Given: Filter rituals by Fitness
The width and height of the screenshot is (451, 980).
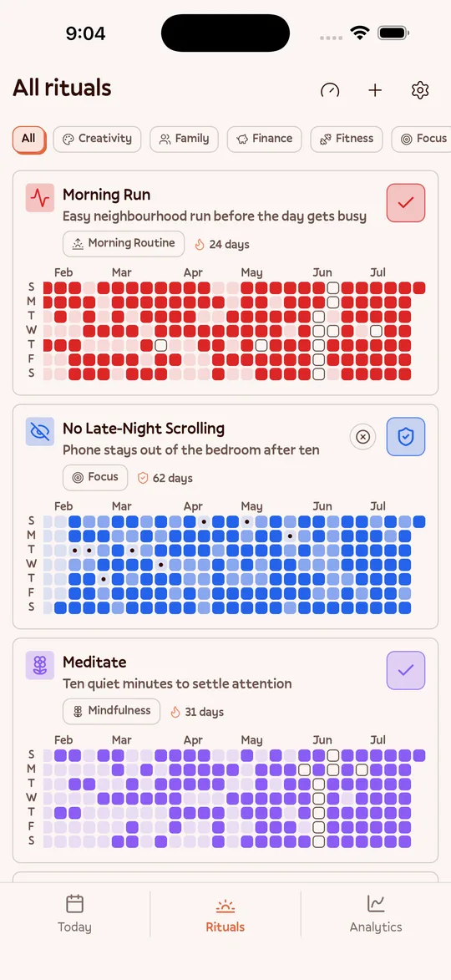Looking at the screenshot, I should (347, 139).
